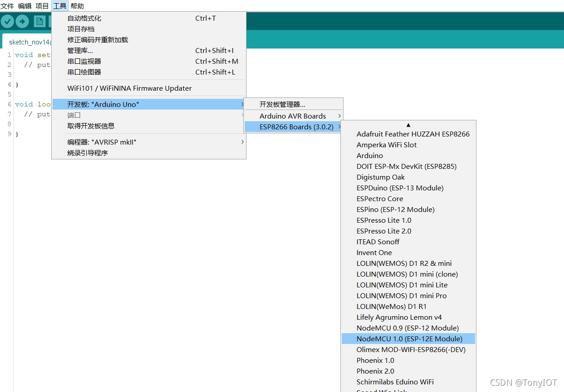564x392 pixels.
Task: Select Digistump Oak board
Action: pos(408,177)
